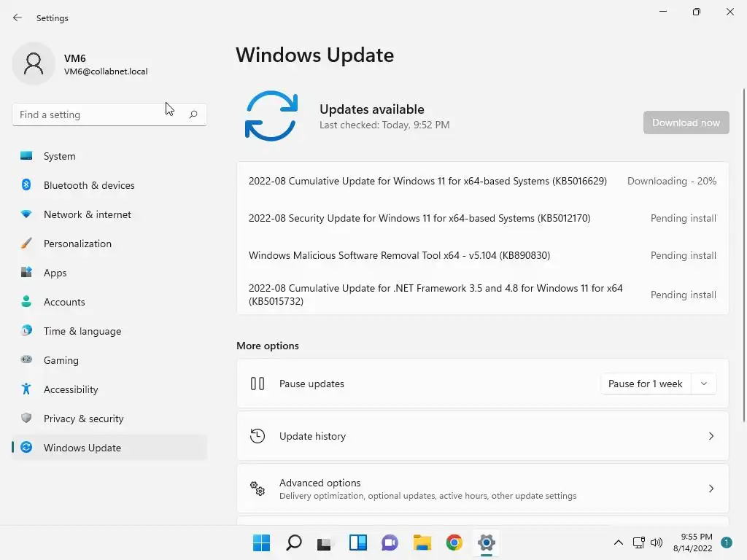This screenshot has width=747, height=560.
Task: Open Accessibility settings
Action: 109,389
